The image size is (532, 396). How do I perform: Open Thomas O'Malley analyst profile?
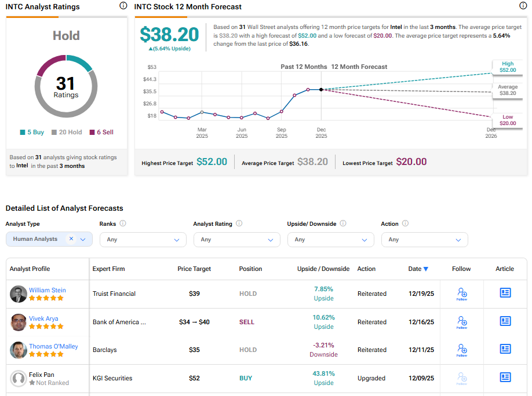coord(53,346)
